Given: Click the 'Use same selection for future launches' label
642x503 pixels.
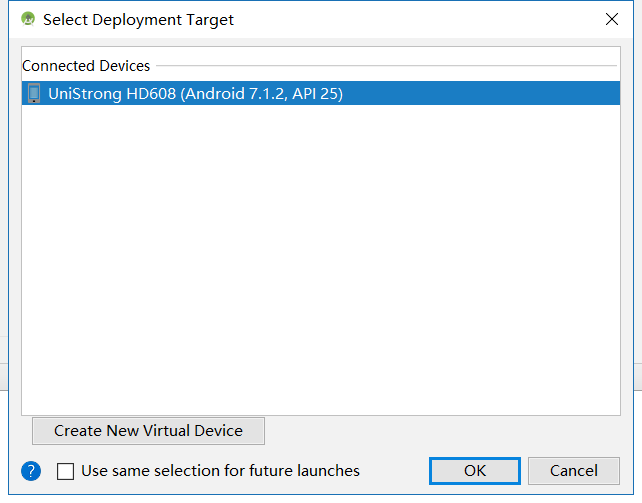Looking at the screenshot, I should [x=220, y=471].
